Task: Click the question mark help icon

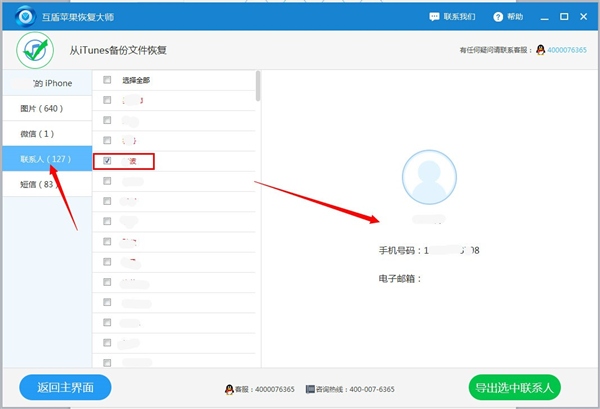Action: pos(498,17)
